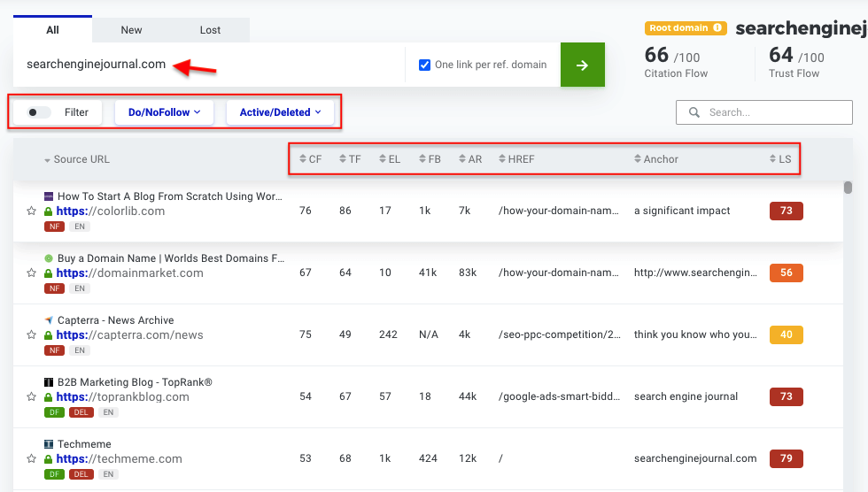
Task: Sort table by CF column arrows
Action: pyautogui.click(x=310, y=159)
